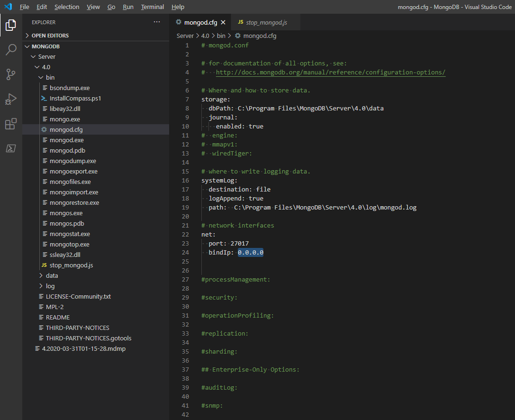The height and width of the screenshot is (420, 515).
Task: Open the Explorer view in activity bar
Action: click(x=11, y=25)
